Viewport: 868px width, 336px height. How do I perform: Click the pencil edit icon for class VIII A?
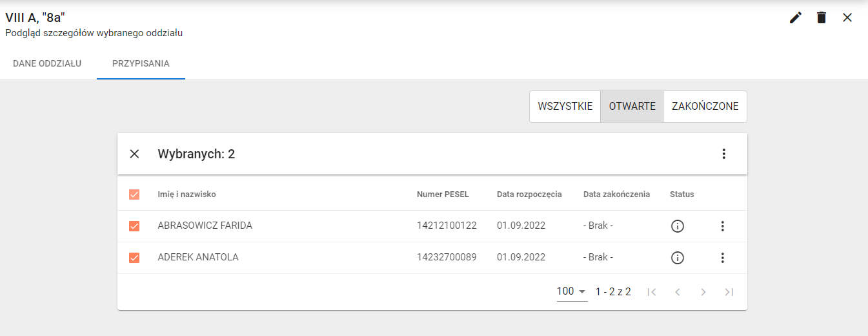796,18
